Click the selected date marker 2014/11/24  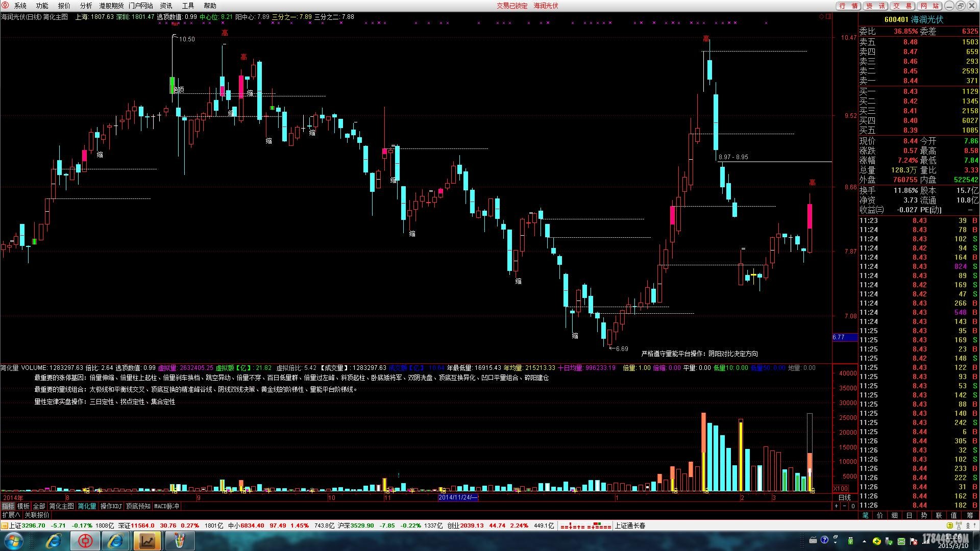(458, 497)
